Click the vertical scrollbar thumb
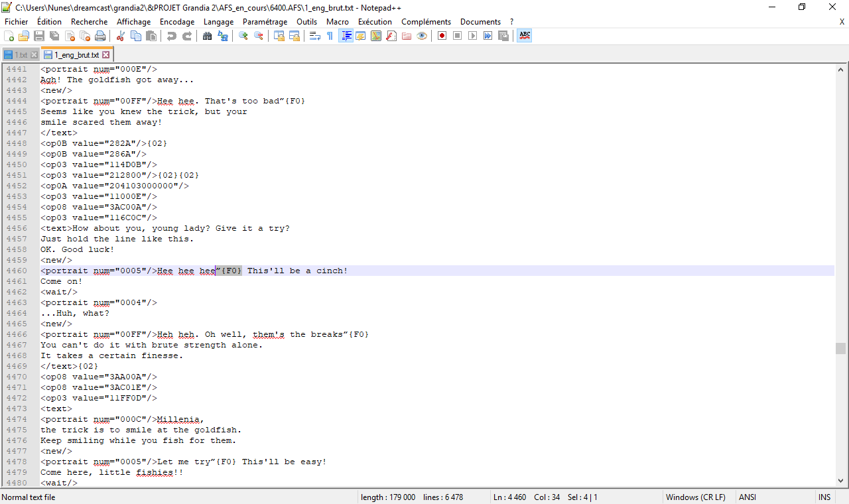The width and height of the screenshot is (849, 504). [x=841, y=349]
